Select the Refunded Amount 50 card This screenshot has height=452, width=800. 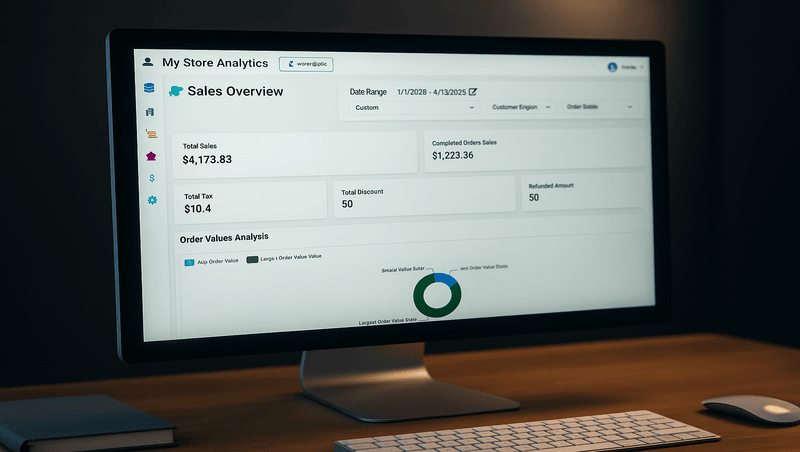point(583,192)
